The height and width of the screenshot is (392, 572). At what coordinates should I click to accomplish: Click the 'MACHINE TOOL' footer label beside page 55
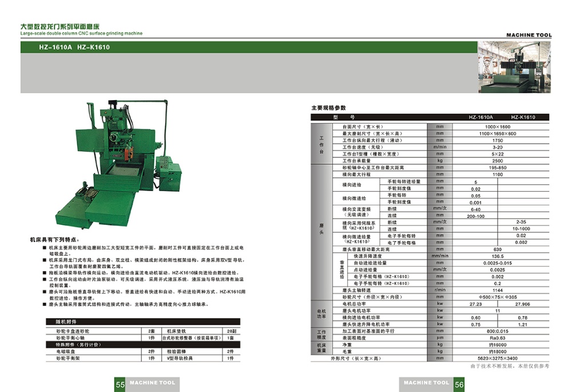pos(152,383)
